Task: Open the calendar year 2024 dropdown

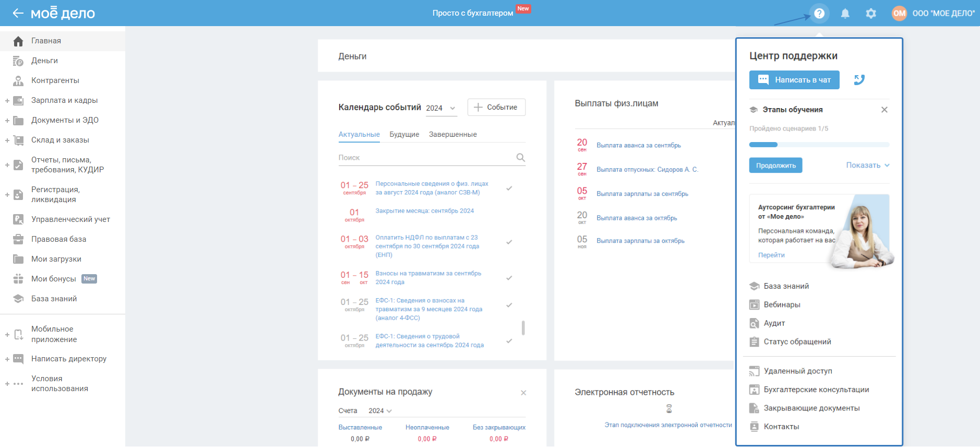Action: tap(441, 108)
